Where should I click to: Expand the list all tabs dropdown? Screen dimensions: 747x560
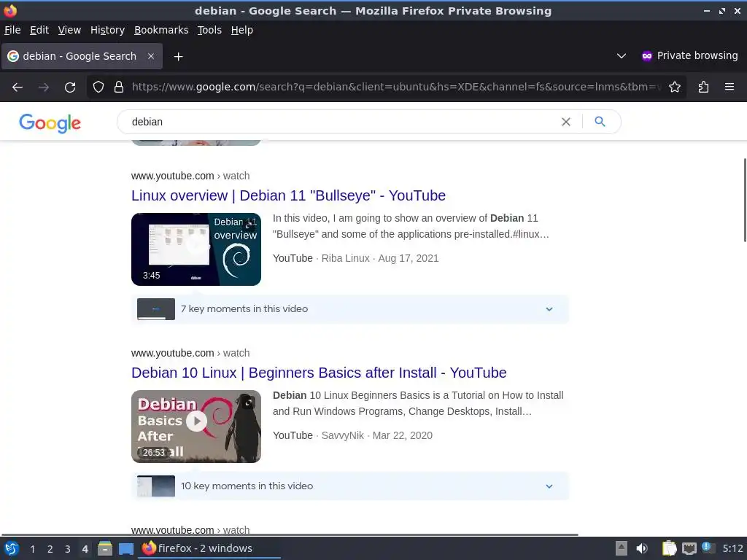[x=622, y=55]
